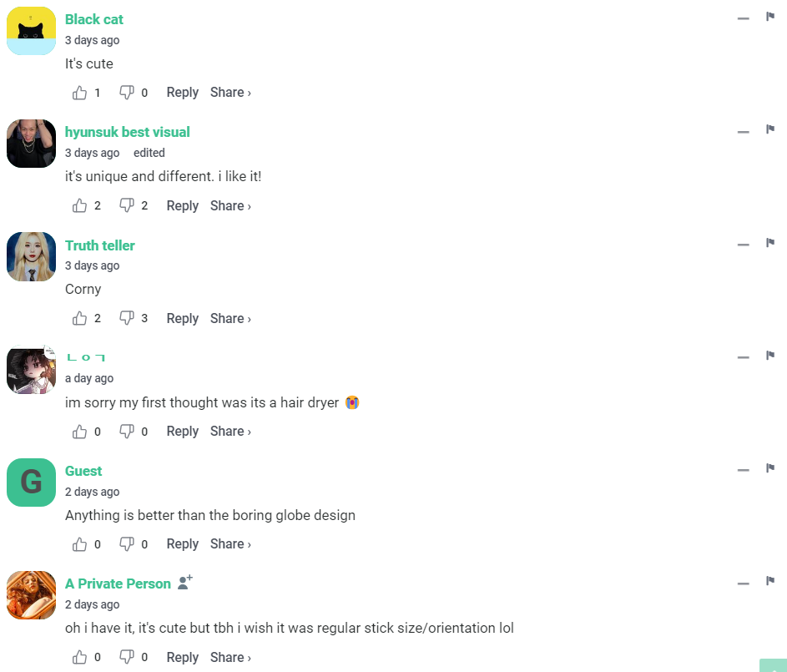Upvote Black cat's "It's cute" comment
The height and width of the screenshot is (672, 787).
point(80,93)
